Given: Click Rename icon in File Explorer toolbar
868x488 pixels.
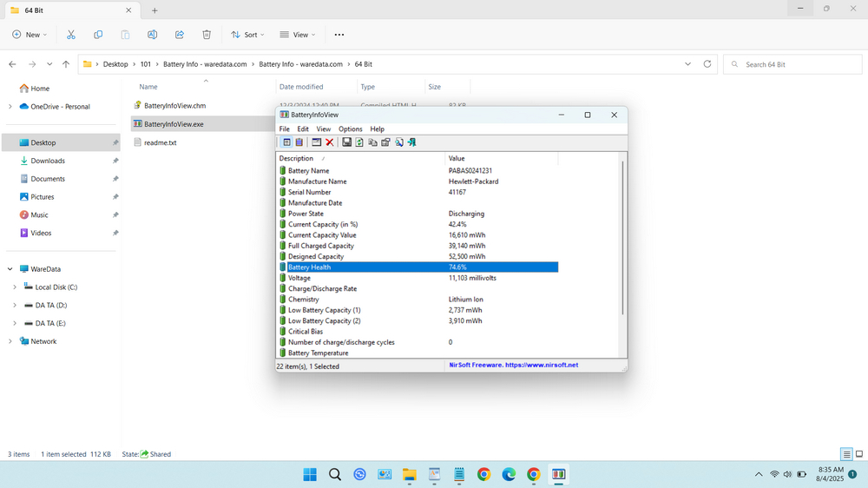Looking at the screenshot, I should 152,35.
